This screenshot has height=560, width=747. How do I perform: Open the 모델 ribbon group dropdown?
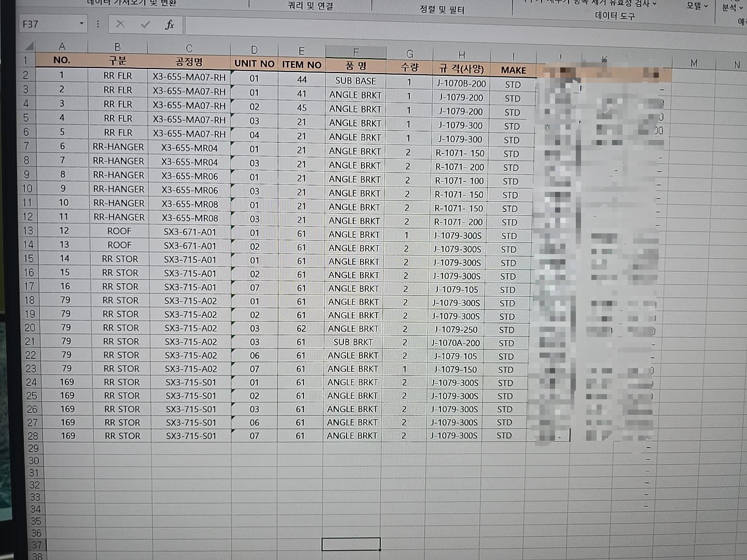(697, 6)
